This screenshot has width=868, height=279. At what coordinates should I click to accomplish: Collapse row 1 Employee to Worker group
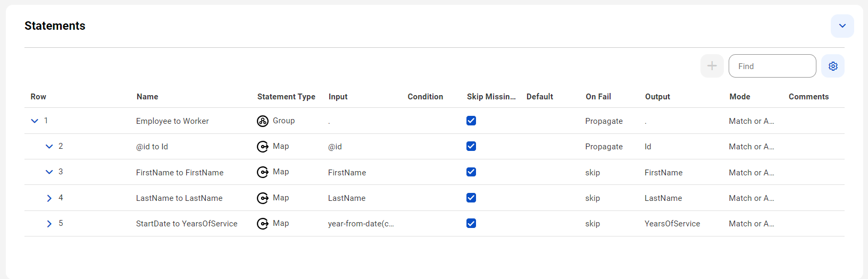(35, 121)
